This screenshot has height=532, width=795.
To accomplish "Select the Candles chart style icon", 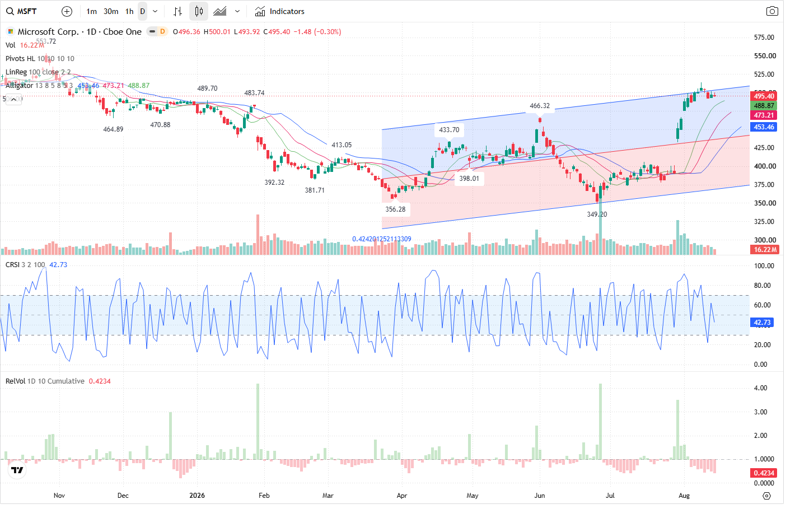I will coord(199,11).
